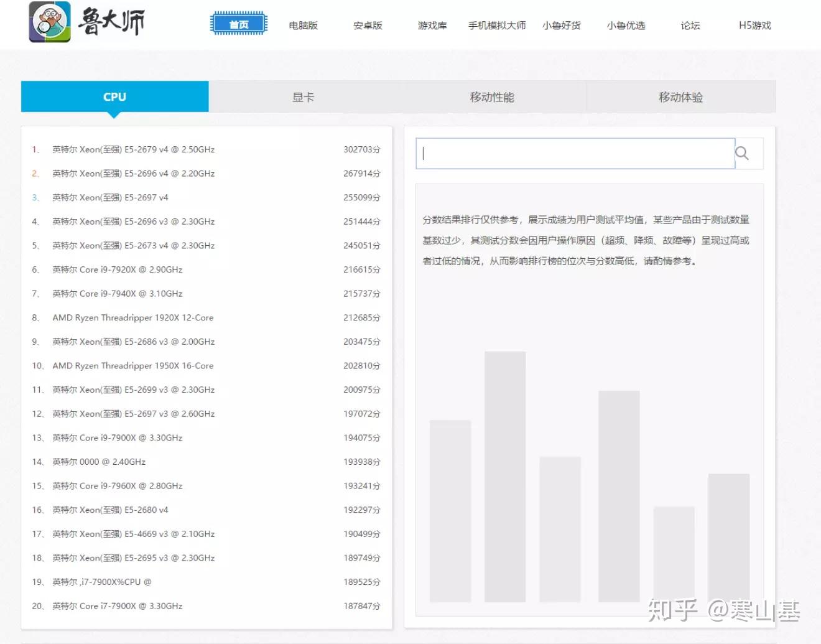Viewport: 821px width, 644px height.
Task: Visit 小鲁优选 in the navigation bar
Action: click(626, 26)
